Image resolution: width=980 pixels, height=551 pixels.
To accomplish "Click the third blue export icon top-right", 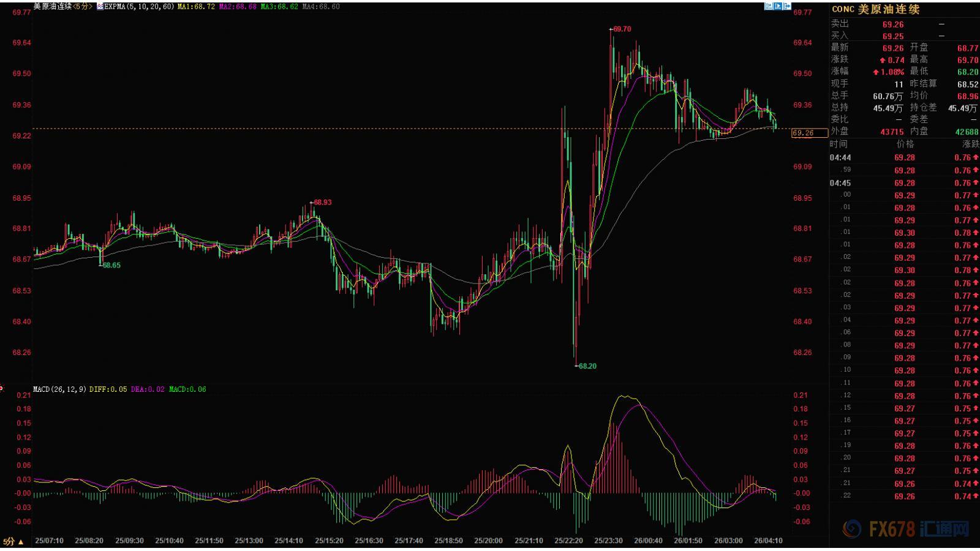I will [x=787, y=6].
